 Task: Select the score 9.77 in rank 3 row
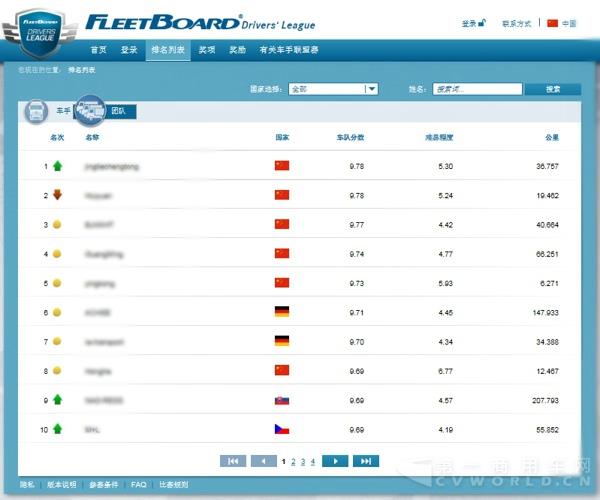click(x=357, y=225)
